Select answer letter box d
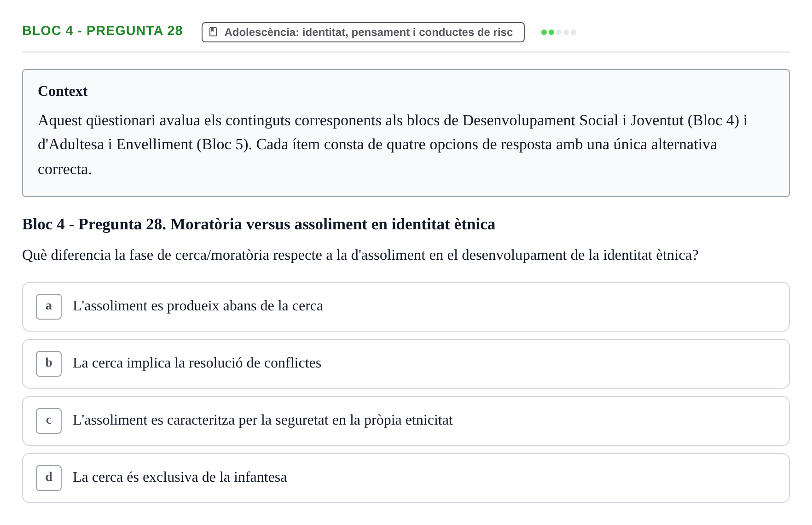 (x=49, y=478)
